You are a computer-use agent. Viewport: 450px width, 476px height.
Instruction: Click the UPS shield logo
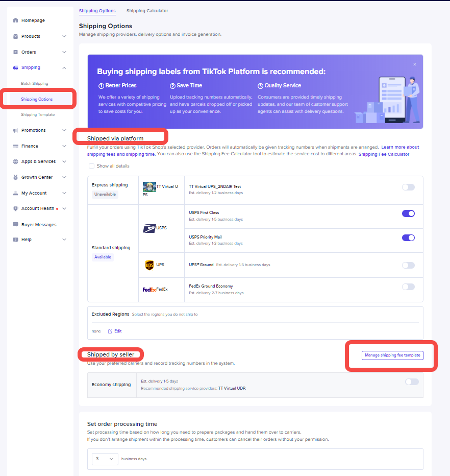click(149, 265)
